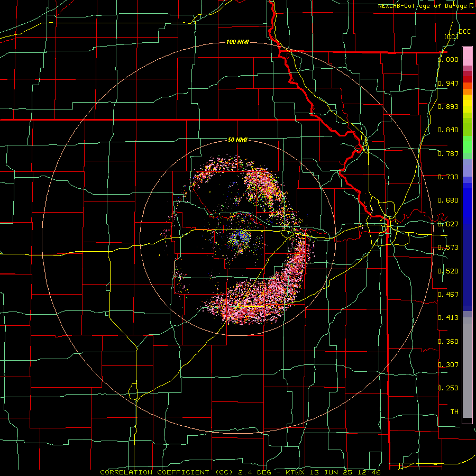Select the 0.787 scale value label
Viewport: 476px width, 476px height.
tap(448, 153)
